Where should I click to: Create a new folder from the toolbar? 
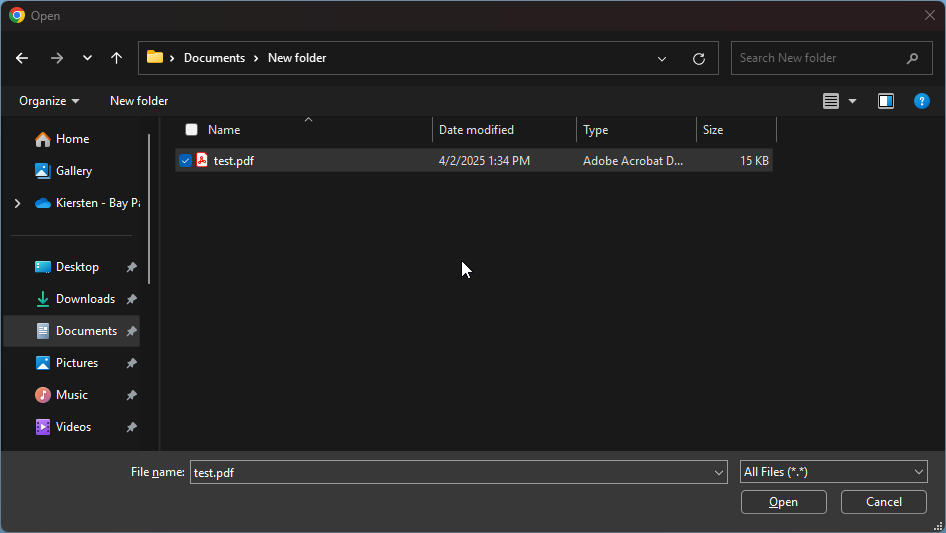click(x=139, y=101)
